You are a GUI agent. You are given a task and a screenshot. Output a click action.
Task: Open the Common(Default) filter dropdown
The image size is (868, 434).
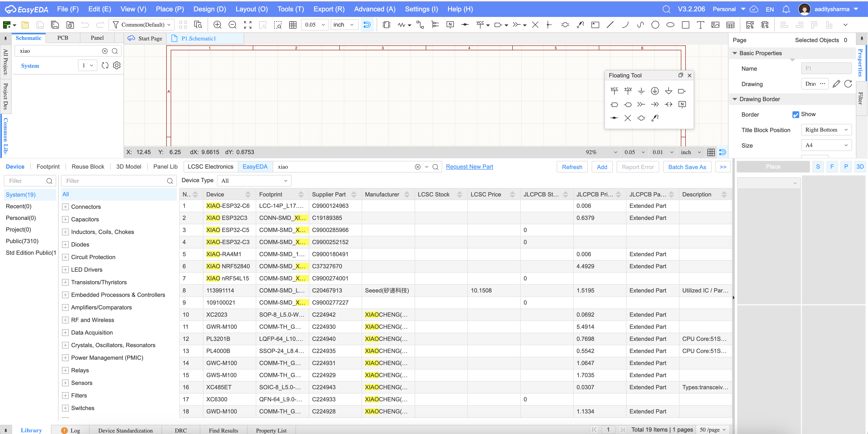(x=141, y=25)
